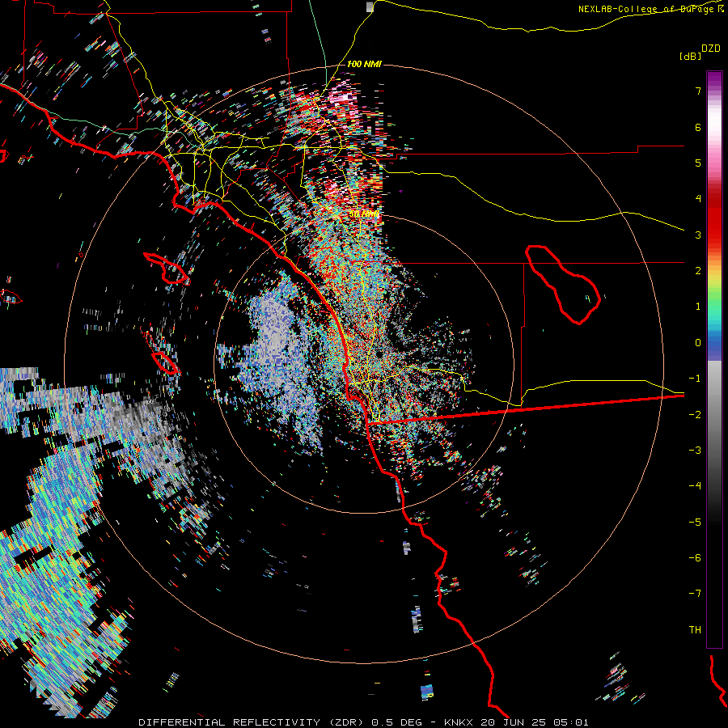Click the DIFFERENTIAL REFLECTIVITY caption text
Screen dimensions: 728x728
coord(230,722)
